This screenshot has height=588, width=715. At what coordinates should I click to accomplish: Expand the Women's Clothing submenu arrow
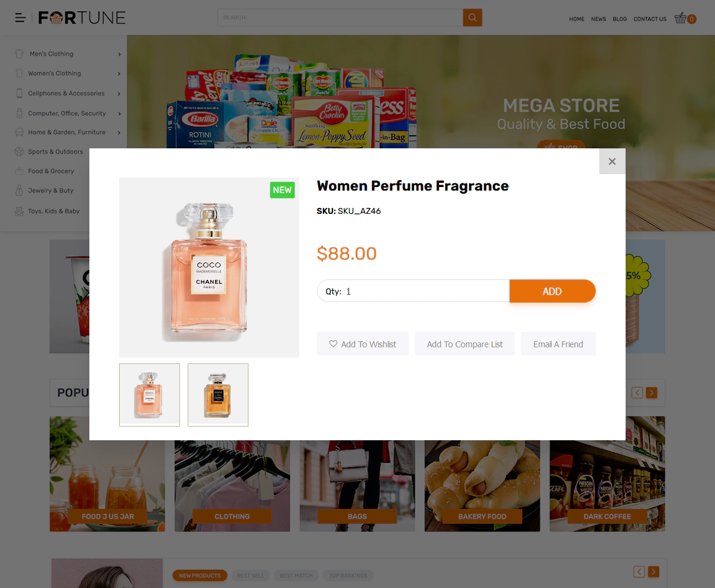[x=119, y=74]
